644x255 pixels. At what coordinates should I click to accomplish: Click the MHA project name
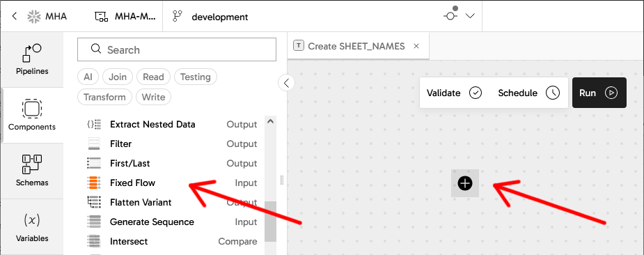(x=56, y=17)
